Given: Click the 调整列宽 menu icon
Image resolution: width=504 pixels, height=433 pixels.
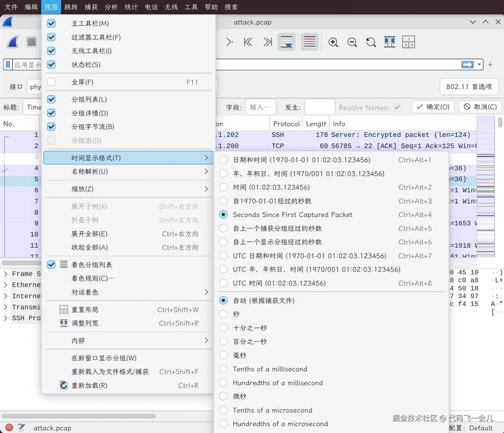Looking at the screenshot, I should pyautogui.click(x=64, y=323).
